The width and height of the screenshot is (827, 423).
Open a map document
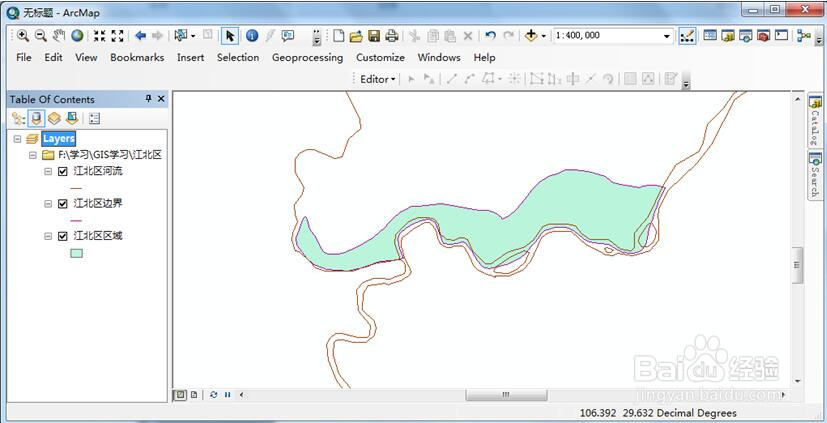[x=356, y=36]
